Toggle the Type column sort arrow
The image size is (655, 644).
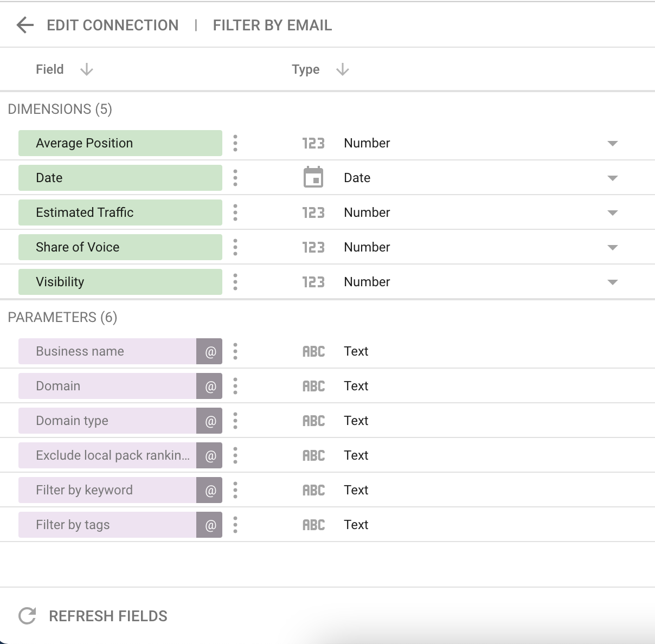(x=342, y=69)
